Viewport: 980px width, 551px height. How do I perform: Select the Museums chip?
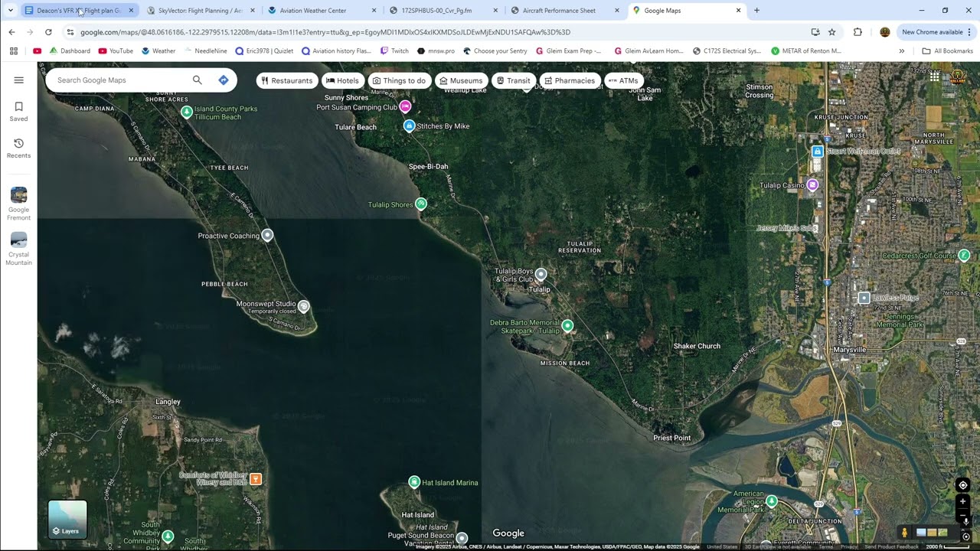pos(461,80)
